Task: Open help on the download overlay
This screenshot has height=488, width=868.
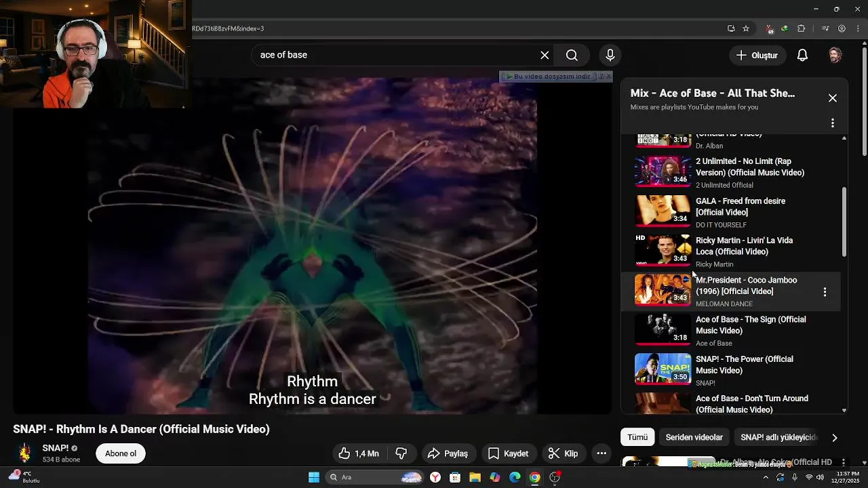Action: [601, 77]
